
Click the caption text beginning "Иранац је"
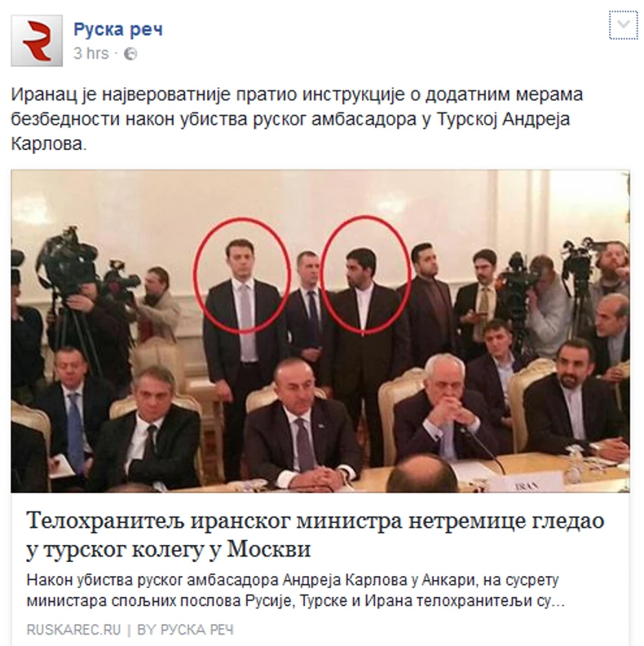(297, 119)
